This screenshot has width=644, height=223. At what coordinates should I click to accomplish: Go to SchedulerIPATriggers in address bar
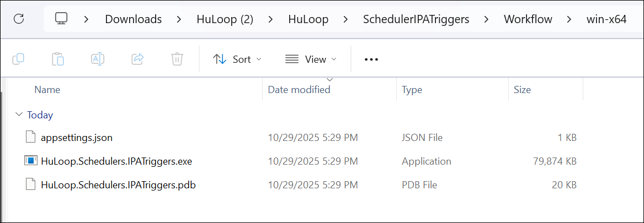416,19
